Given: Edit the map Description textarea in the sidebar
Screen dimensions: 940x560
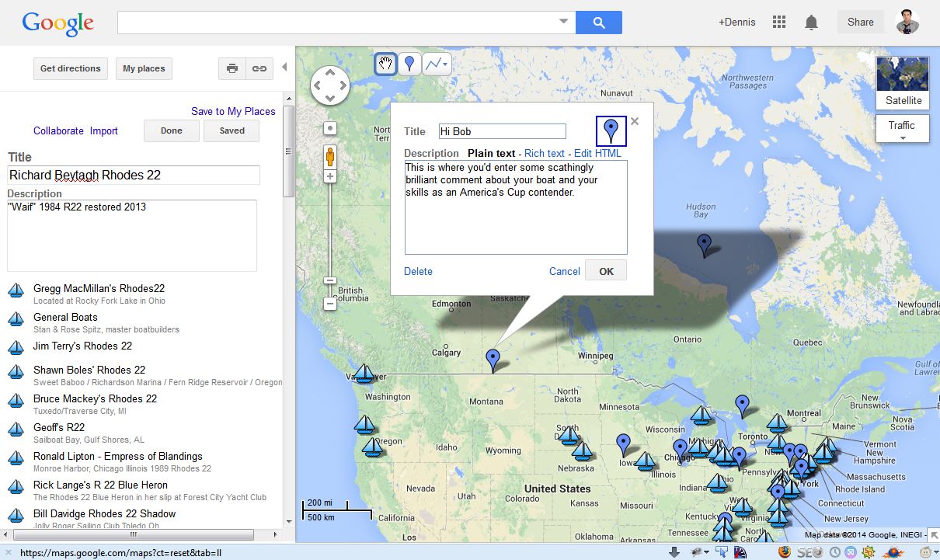Looking at the screenshot, I should (132, 235).
